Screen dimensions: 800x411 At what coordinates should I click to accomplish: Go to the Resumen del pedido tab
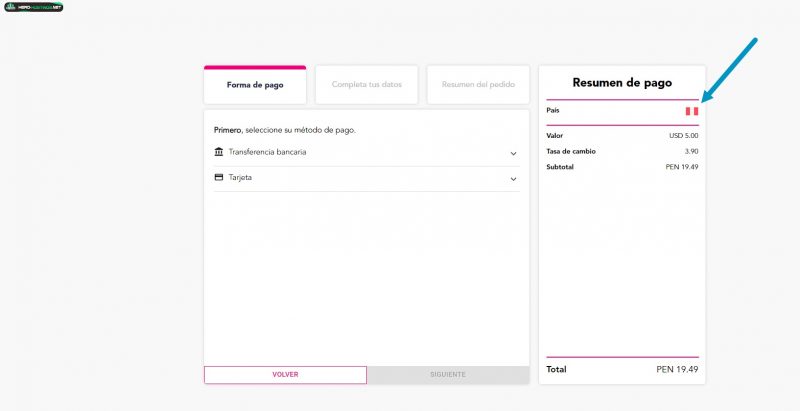(478, 85)
